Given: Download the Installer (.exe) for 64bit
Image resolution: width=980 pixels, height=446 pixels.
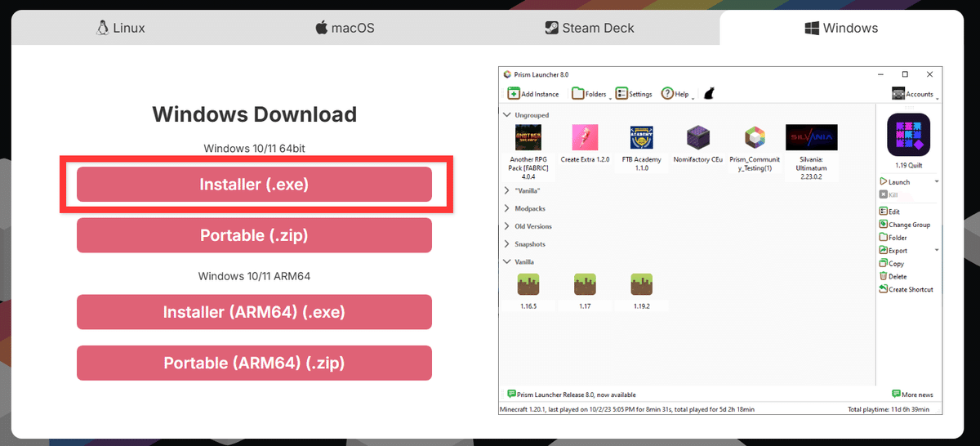Looking at the screenshot, I should coord(254,185).
